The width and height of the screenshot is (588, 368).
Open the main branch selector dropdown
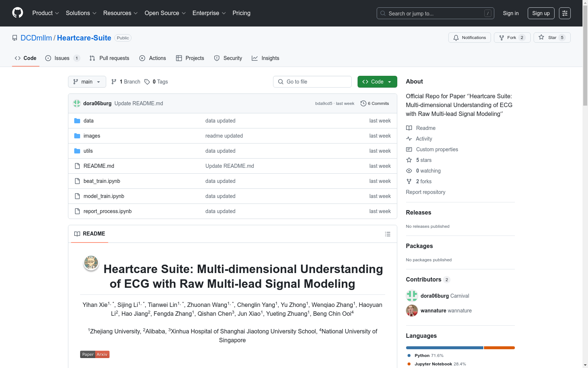pos(87,82)
